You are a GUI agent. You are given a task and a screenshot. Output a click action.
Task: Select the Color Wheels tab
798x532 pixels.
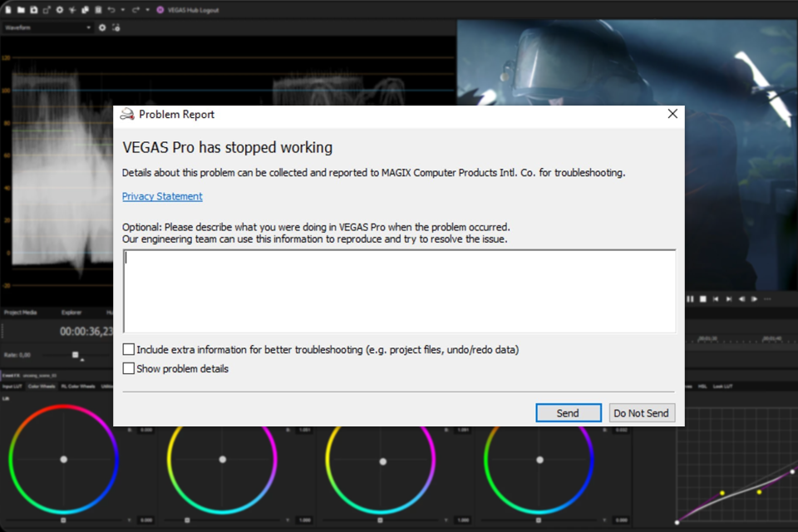pos(42,387)
